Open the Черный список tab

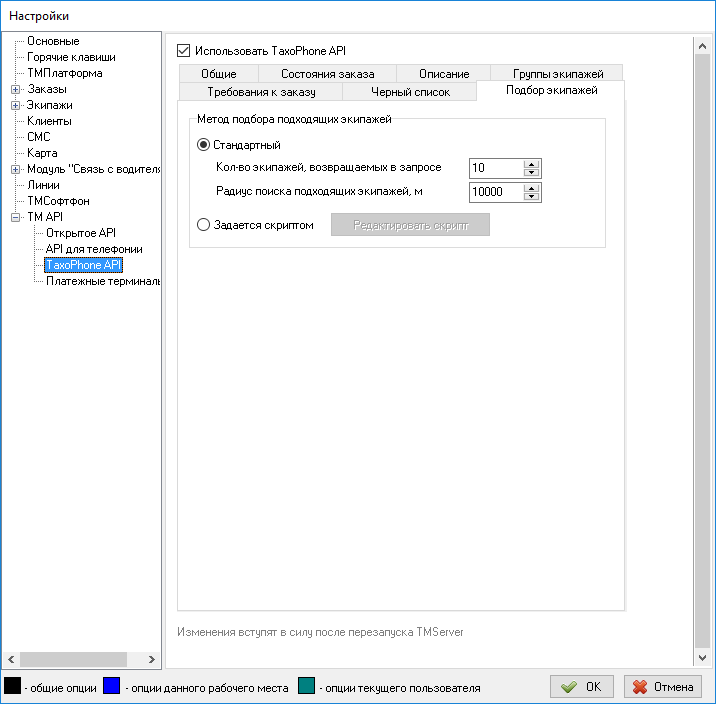coord(410,92)
